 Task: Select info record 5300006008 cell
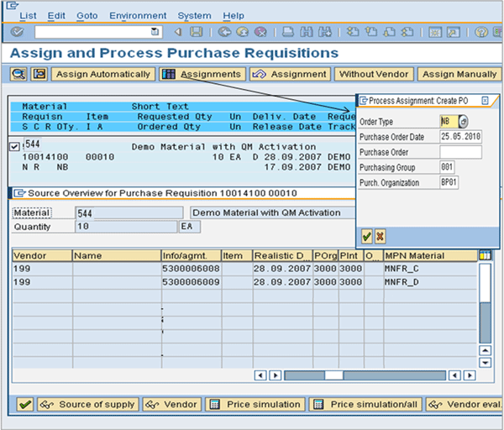(x=192, y=269)
